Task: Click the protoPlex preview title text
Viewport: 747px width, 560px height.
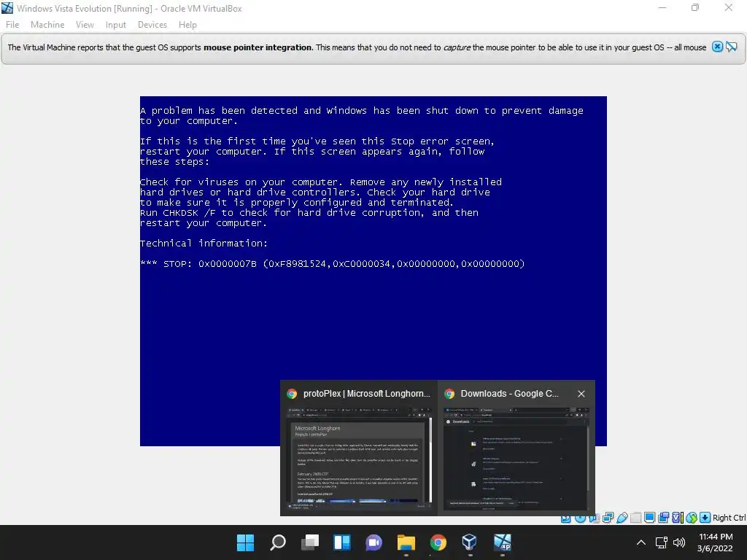Action: [x=367, y=394]
